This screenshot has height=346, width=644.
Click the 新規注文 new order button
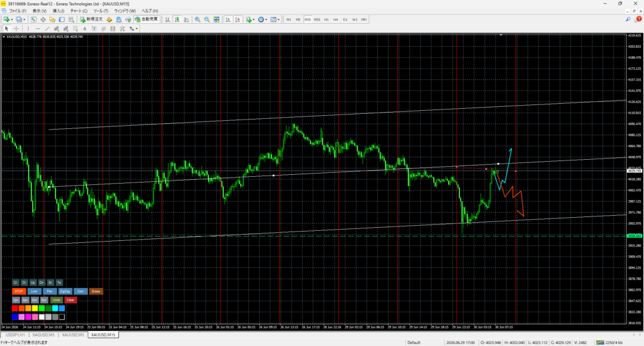(91, 20)
